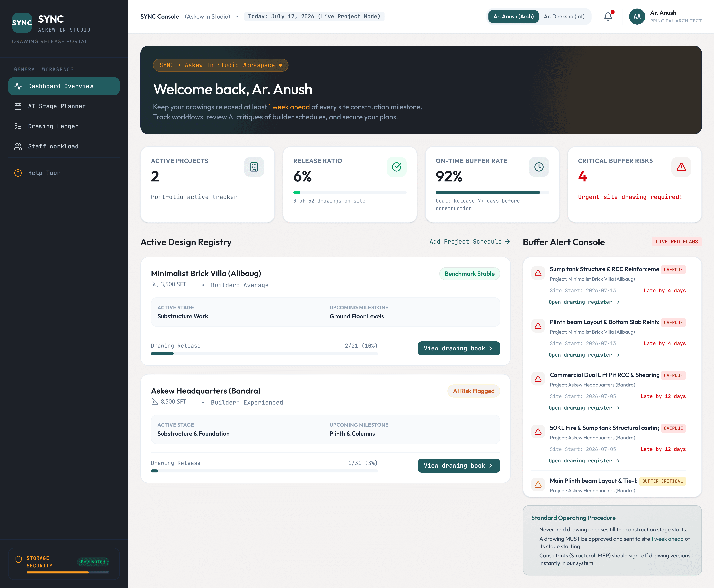Click the Active Projects building icon
Viewport: 714px width, 588px height.
click(254, 167)
